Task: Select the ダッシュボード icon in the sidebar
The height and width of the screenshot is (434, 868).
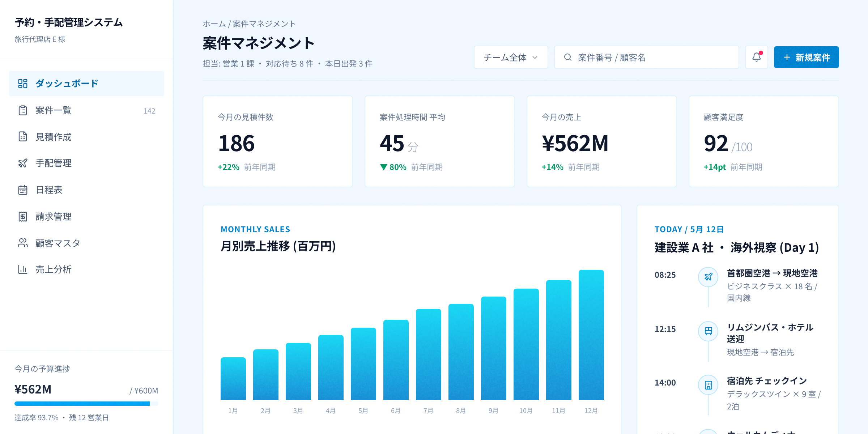Action: tap(22, 83)
